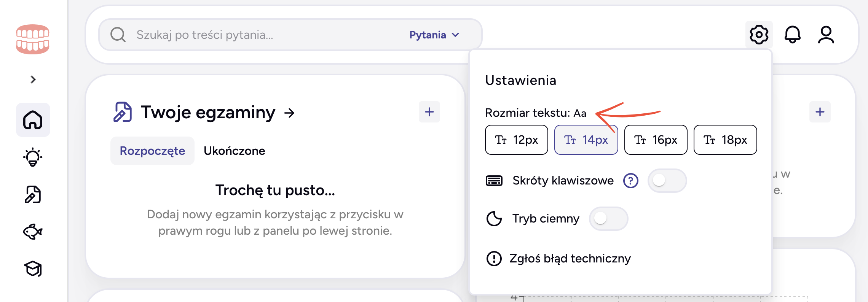Open the lightbulb section in sidebar
This screenshot has height=302, width=868.
pos(33,157)
